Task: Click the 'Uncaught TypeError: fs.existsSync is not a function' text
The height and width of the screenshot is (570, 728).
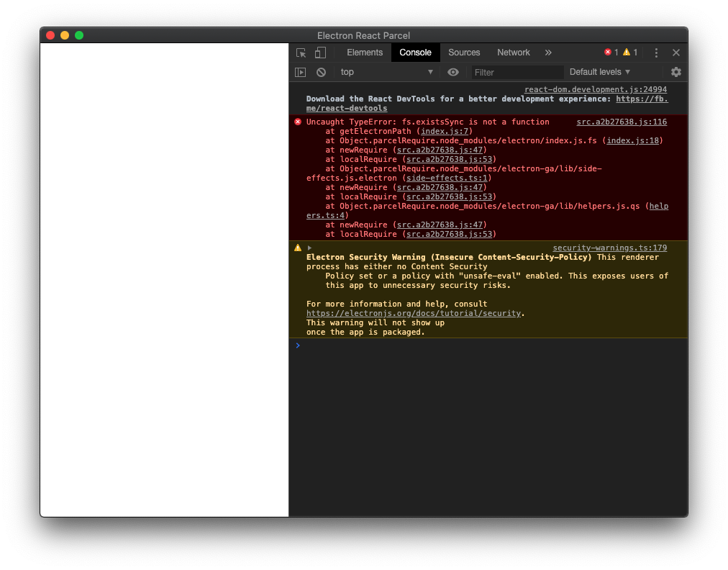Action: click(427, 122)
